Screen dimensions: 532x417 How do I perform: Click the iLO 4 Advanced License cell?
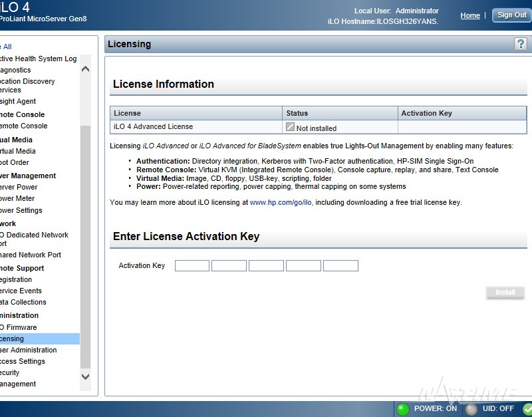[x=196, y=126]
